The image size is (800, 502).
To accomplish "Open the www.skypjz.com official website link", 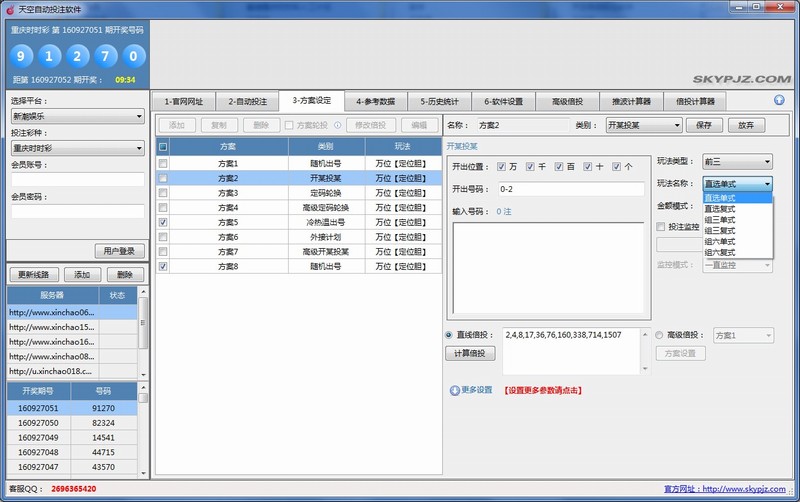I will click(x=745, y=490).
